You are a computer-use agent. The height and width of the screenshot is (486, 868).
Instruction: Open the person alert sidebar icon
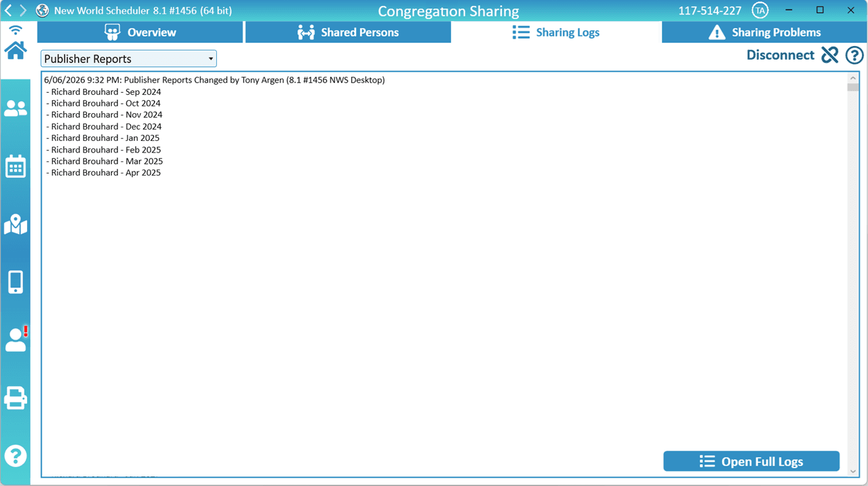(16, 339)
